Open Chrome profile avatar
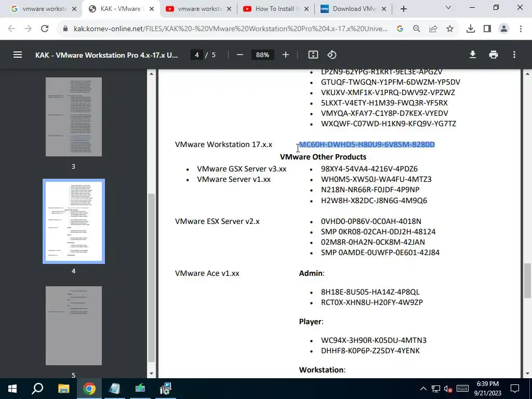The image size is (532, 399). pyautogui.click(x=504, y=29)
